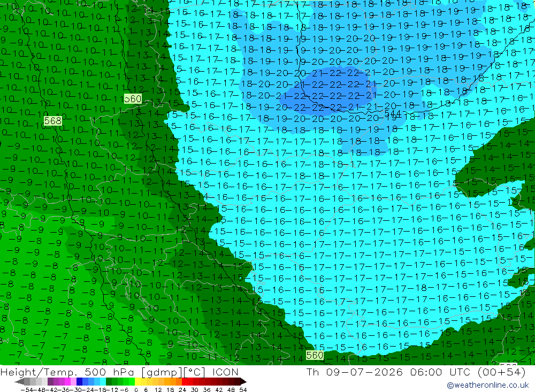Screen dimensions: 535x392
Task: Click the 560 contour label at the bottom of the map
Action: [315, 355]
